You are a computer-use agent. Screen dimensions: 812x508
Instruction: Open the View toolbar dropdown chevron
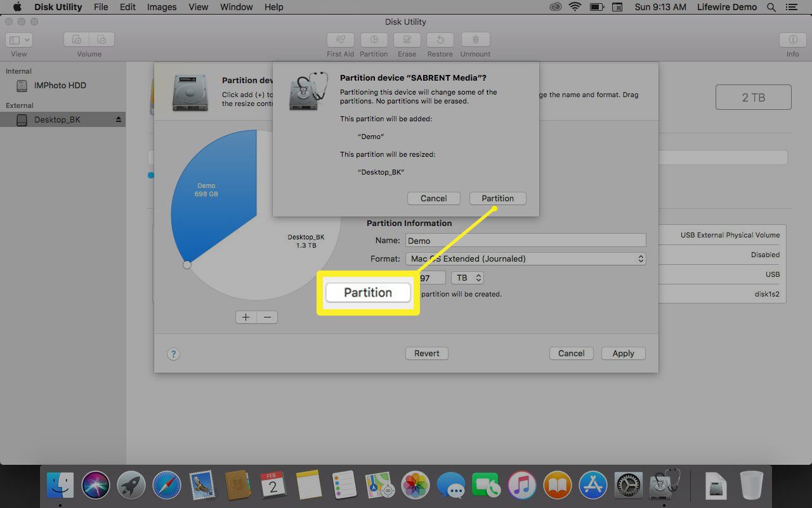(x=27, y=39)
